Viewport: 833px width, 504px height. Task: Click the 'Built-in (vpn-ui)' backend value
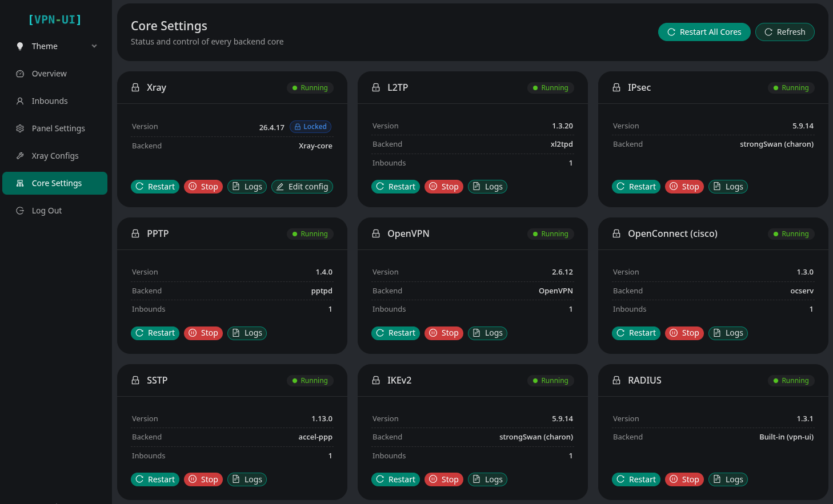point(786,437)
